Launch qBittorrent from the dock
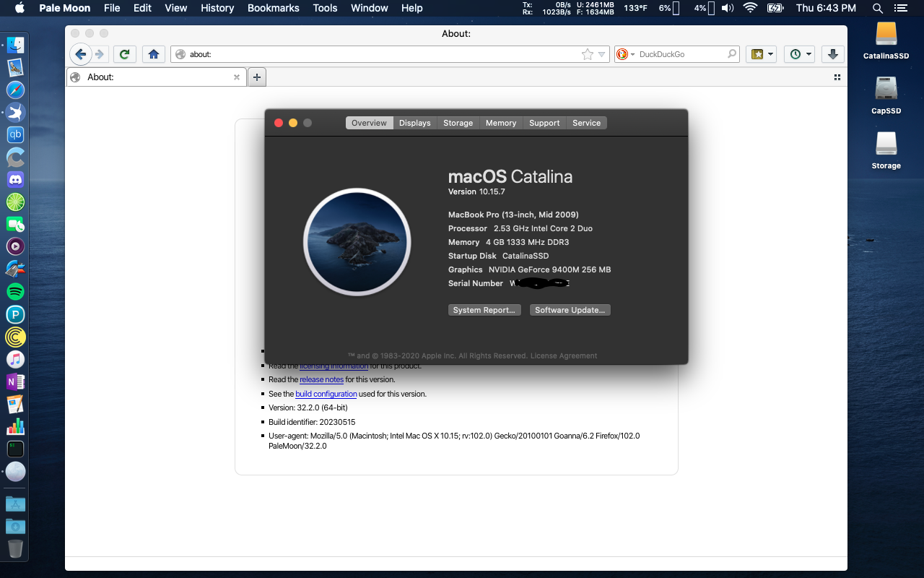 15,134
